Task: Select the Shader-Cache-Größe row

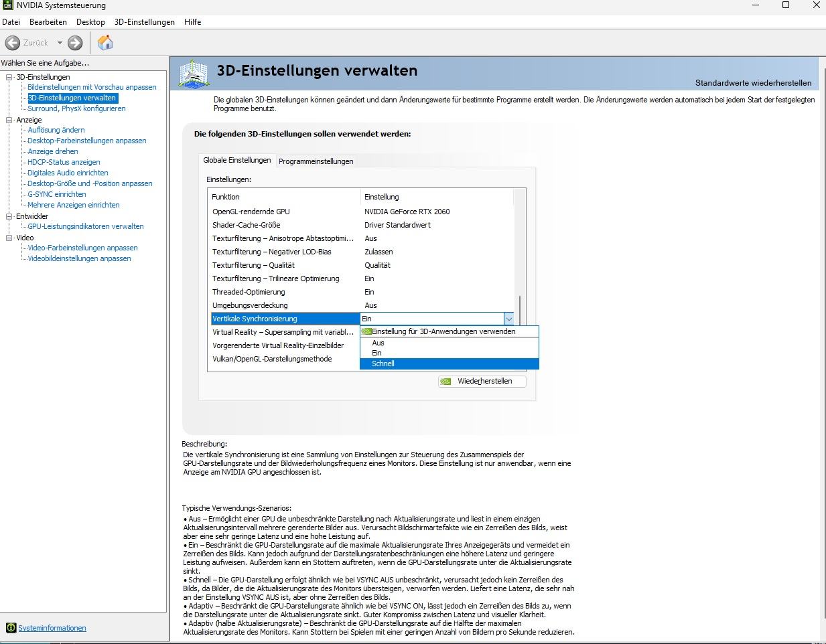Action: point(362,225)
